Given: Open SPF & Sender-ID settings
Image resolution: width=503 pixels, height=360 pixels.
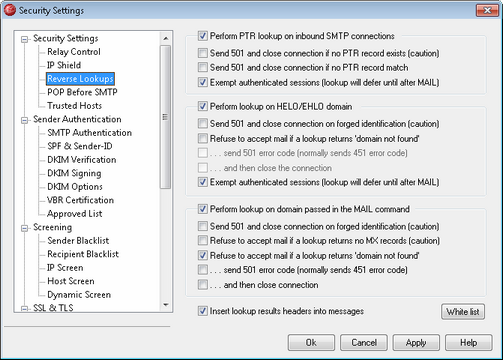Looking at the screenshot, I should click(80, 146).
